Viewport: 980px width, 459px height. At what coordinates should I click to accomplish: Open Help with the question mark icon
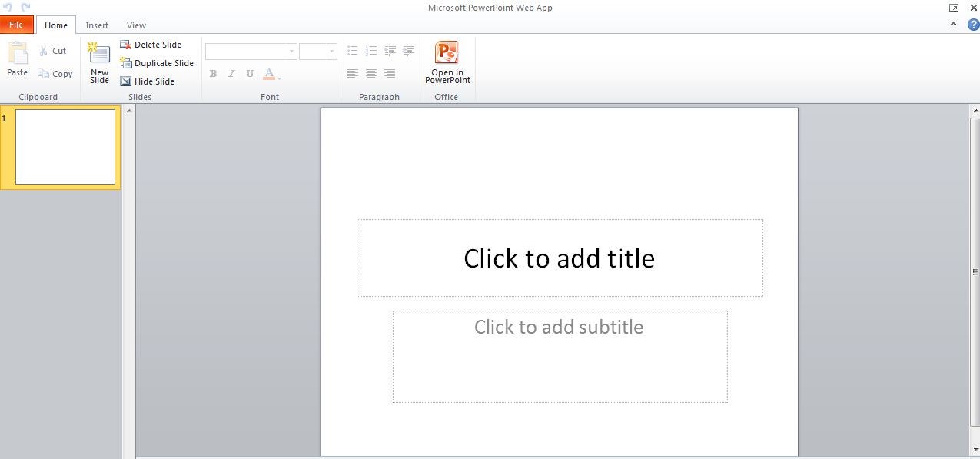coord(973,25)
